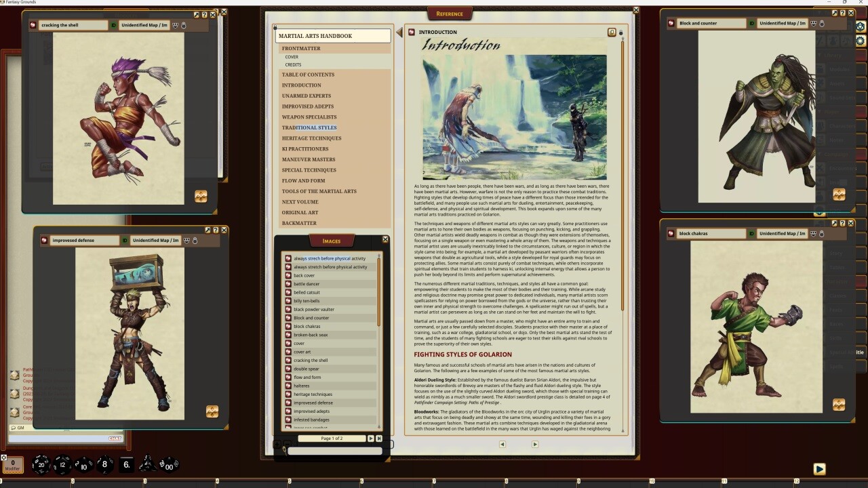
Task: Open the TRADITIONAL STYLES chapter
Action: pos(309,127)
